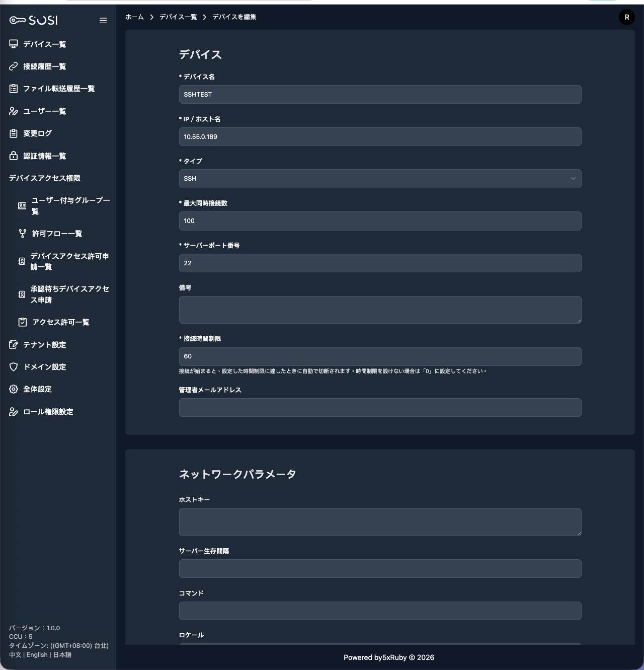Go to デバイス一覧 breadcrumb
This screenshot has height=670, width=644.
click(178, 17)
